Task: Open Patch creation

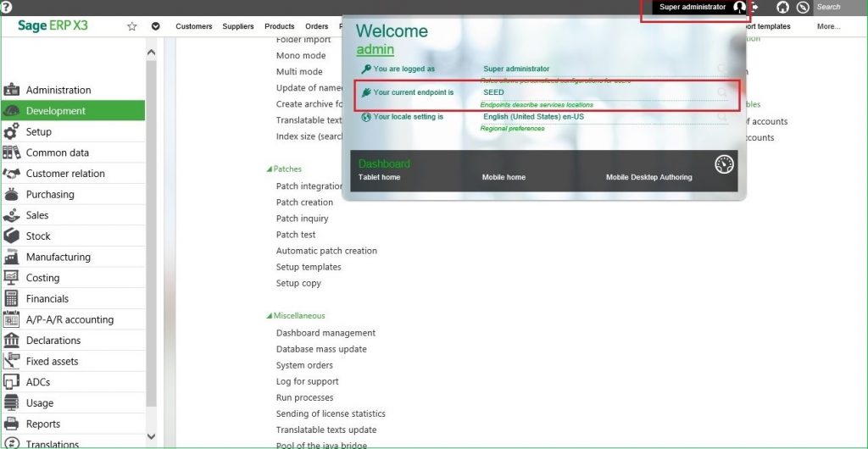Action: pyautogui.click(x=304, y=202)
